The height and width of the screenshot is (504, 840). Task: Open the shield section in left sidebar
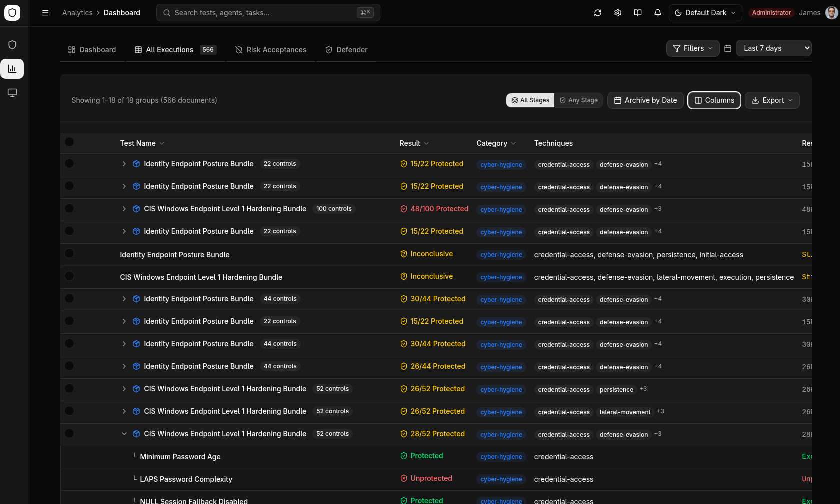(x=12, y=45)
